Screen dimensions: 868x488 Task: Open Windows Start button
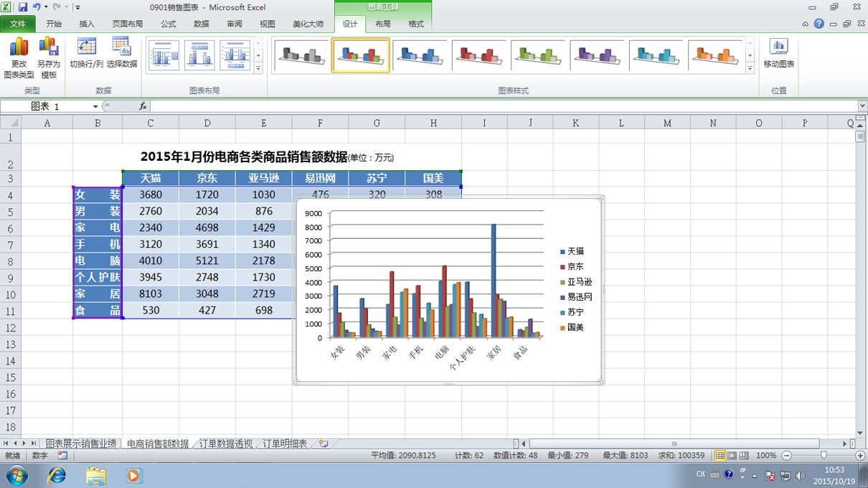16,475
